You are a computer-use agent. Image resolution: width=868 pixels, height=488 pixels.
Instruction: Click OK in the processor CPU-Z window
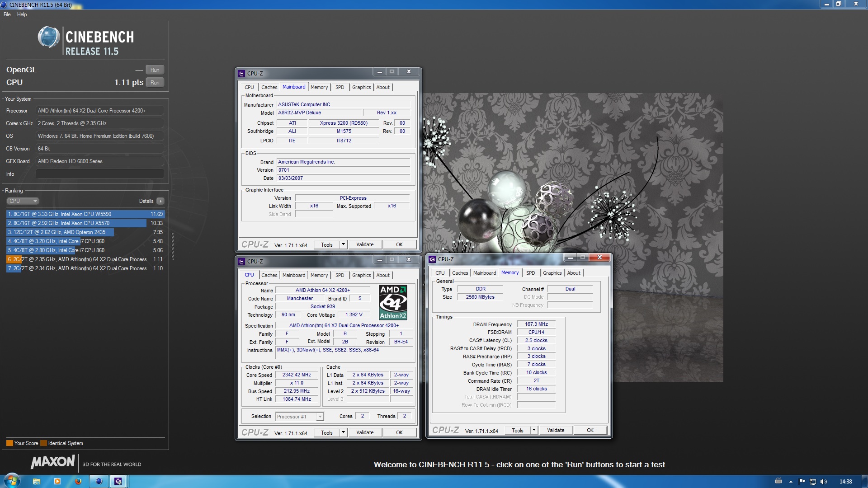tap(399, 433)
